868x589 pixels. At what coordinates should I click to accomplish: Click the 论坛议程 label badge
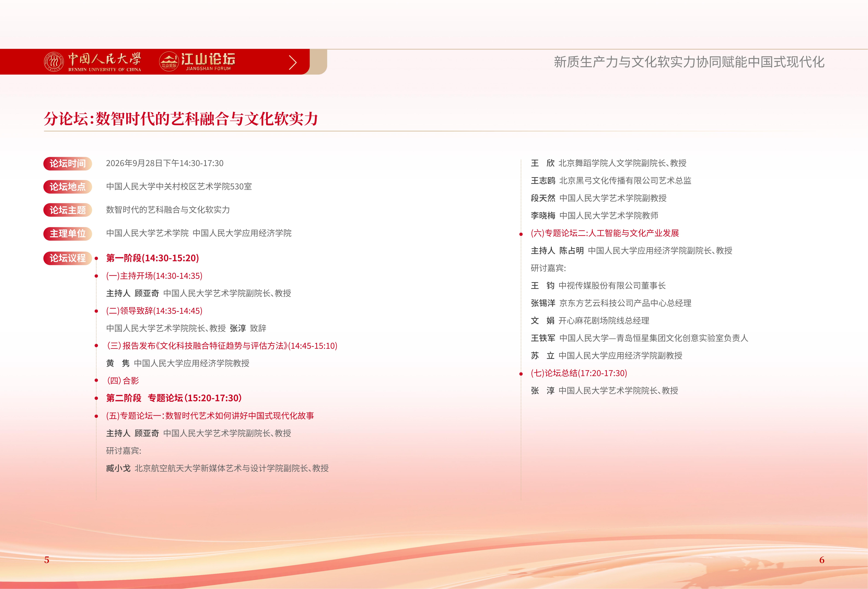[68, 258]
